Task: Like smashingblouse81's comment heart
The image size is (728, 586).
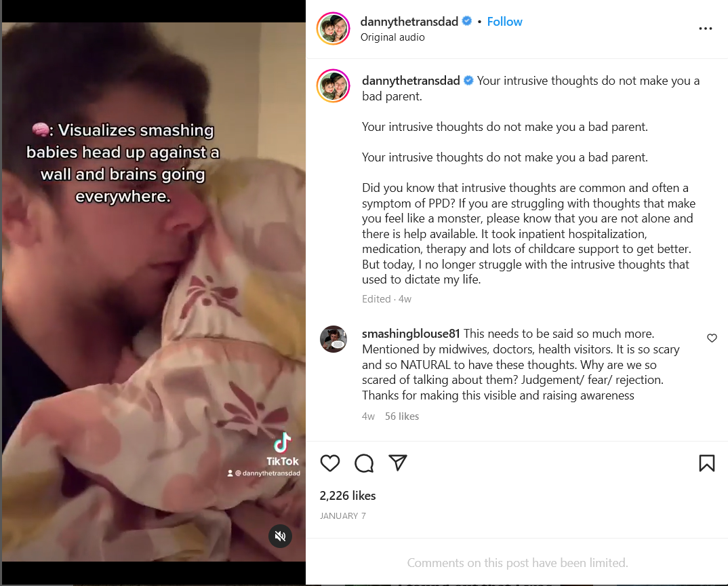Action: pyautogui.click(x=712, y=338)
